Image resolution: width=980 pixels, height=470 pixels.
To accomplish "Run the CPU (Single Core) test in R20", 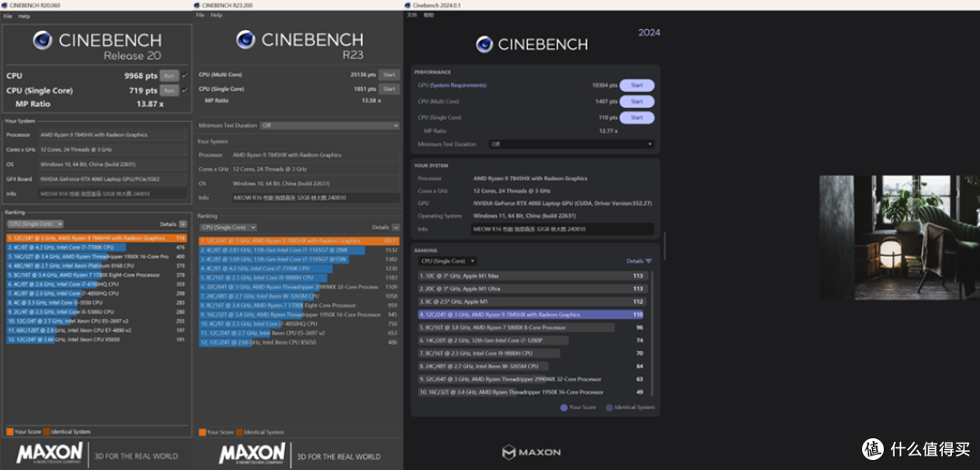I will 169,90.
